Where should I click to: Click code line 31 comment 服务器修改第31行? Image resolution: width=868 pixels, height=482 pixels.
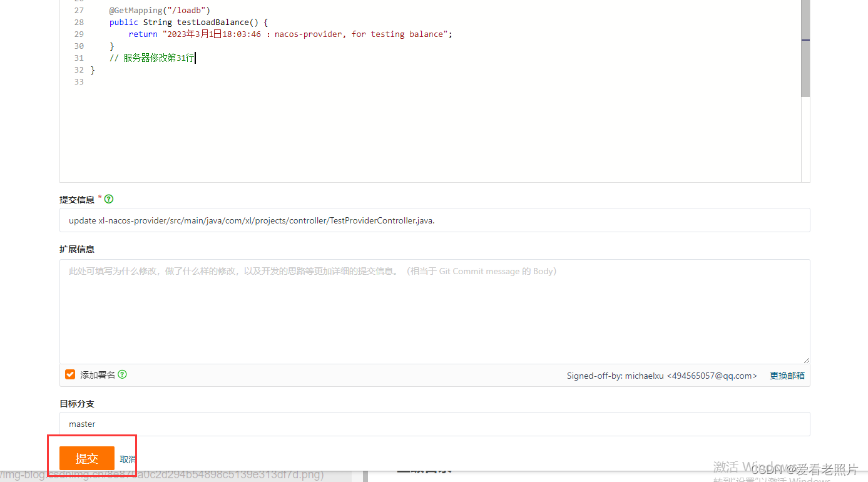[x=152, y=58]
